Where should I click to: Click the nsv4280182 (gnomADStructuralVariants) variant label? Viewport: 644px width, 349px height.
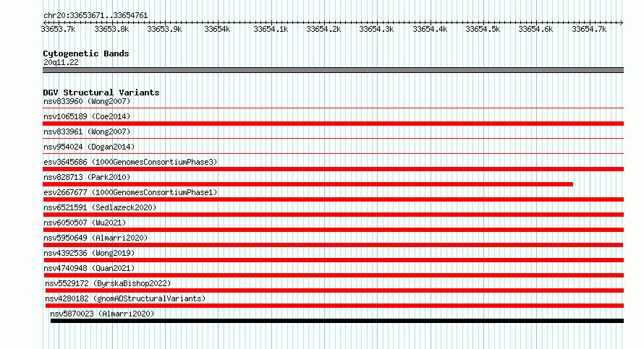click(x=125, y=298)
